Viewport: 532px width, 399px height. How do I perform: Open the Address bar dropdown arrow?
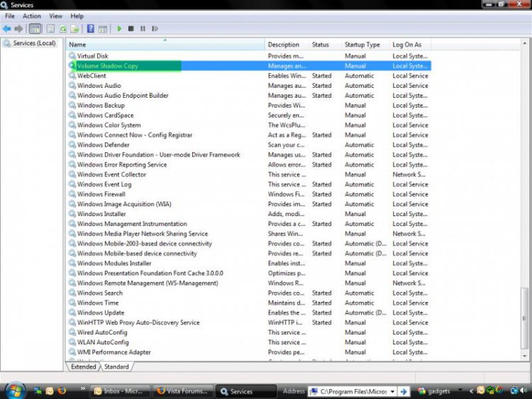coord(392,391)
